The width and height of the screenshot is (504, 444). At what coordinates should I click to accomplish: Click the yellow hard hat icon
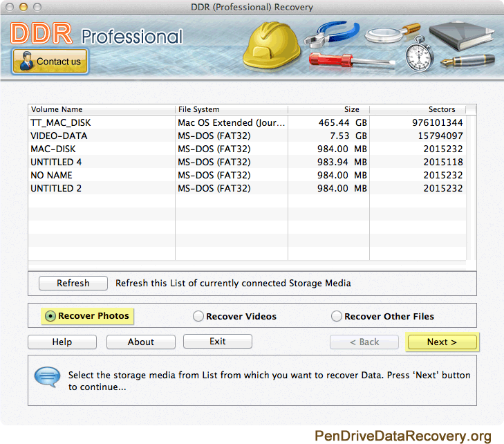272,46
